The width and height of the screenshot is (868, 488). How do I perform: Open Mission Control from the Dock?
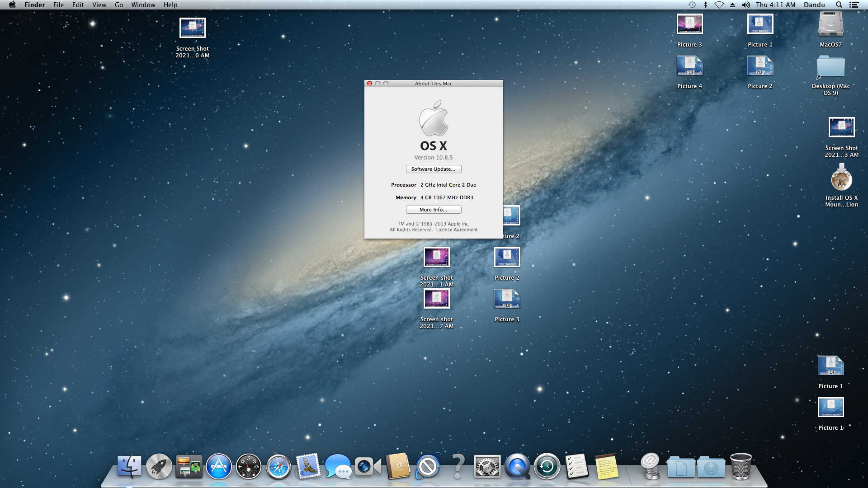189,466
